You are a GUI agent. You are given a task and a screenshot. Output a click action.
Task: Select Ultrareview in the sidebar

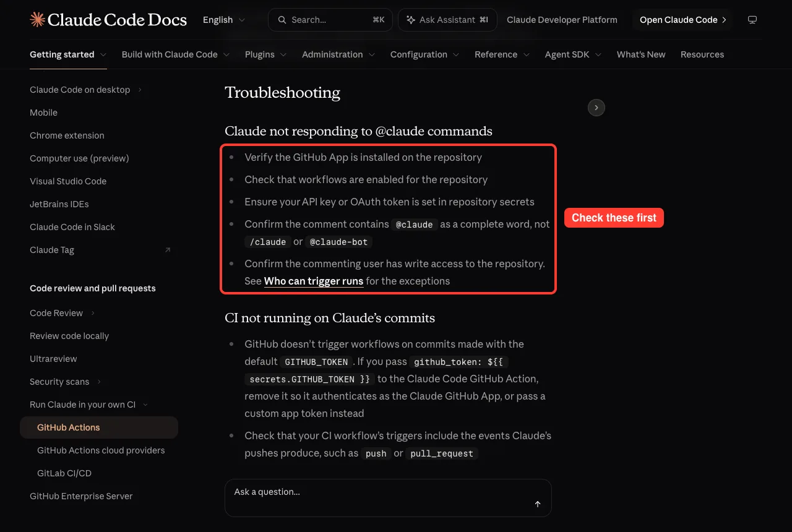(53, 359)
